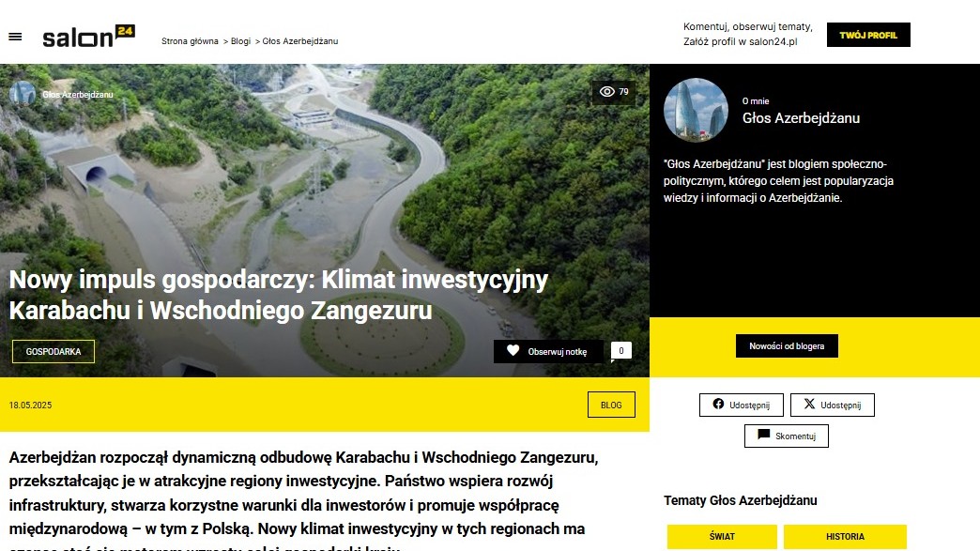Screen dimensions: 980x551
Task: Open small author avatar on the image
Action: tap(23, 94)
